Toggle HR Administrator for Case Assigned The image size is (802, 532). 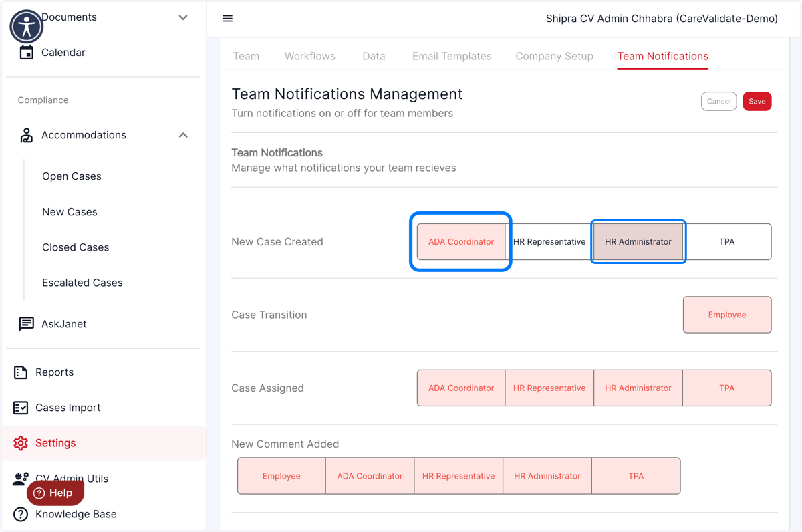[x=638, y=388]
